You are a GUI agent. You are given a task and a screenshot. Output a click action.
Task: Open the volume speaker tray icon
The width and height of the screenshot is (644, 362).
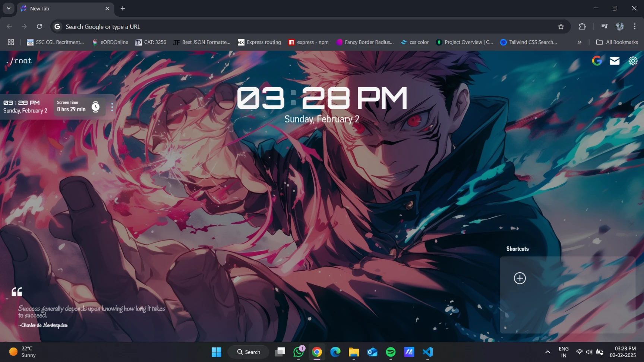[x=589, y=352]
